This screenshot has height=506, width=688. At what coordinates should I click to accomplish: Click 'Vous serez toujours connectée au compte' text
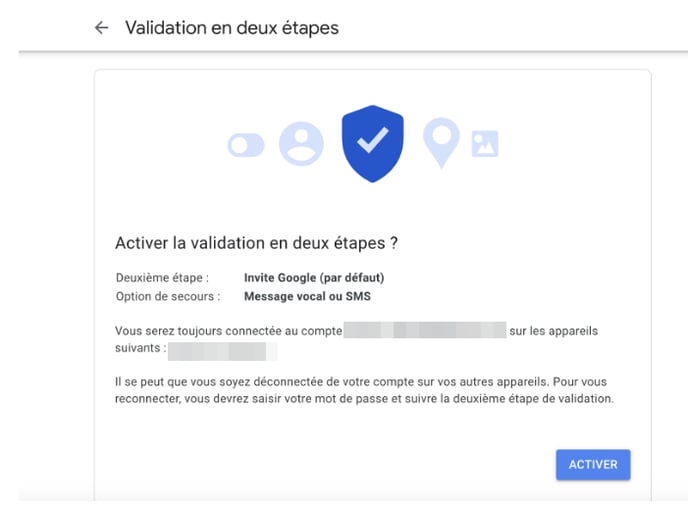pos(229,331)
